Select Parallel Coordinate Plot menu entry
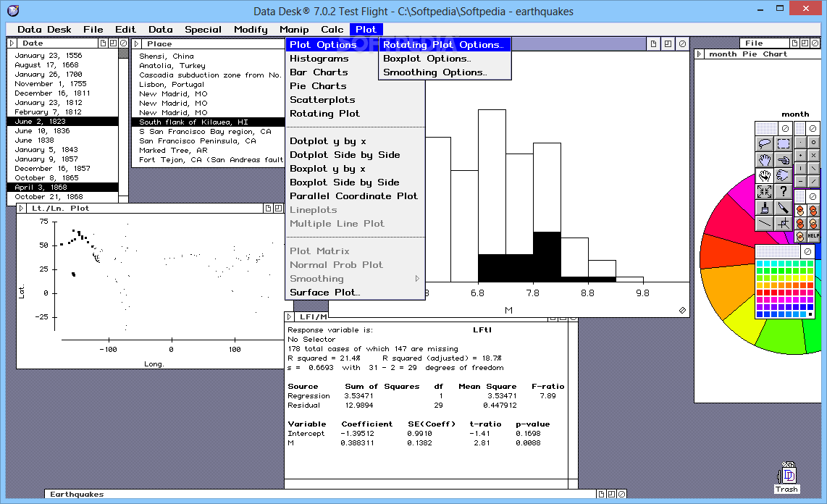Screen dimensions: 827x504 tap(355, 196)
